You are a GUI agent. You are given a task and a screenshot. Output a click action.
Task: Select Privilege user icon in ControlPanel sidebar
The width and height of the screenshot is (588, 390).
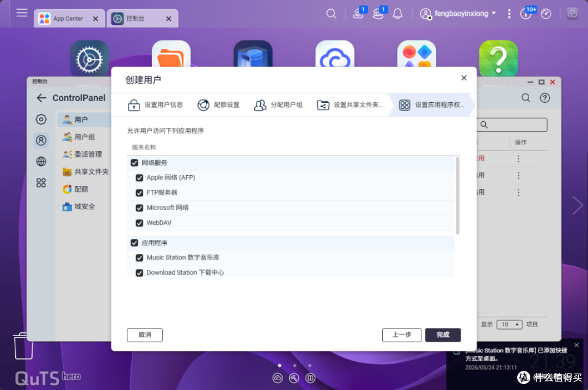(x=41, y=140)
